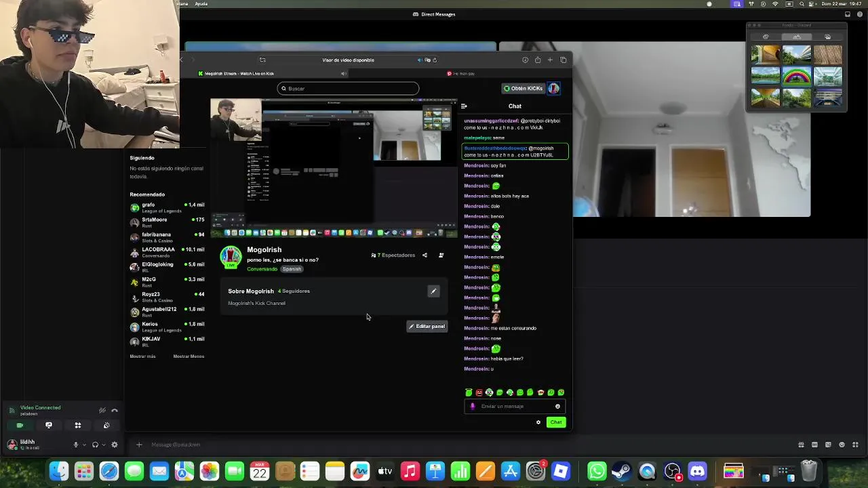This screenshot has width=868, height=488.
Task: Open emoji picker in Kick chat input
Action: click(x=557, y=407)
